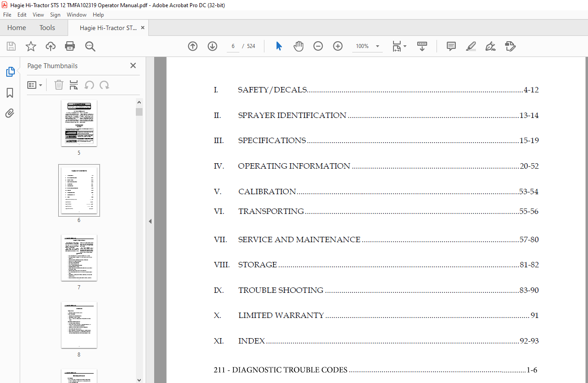Open the find text magnifier tool
This screenshot has height=383, width=588.
click(90, 46)
